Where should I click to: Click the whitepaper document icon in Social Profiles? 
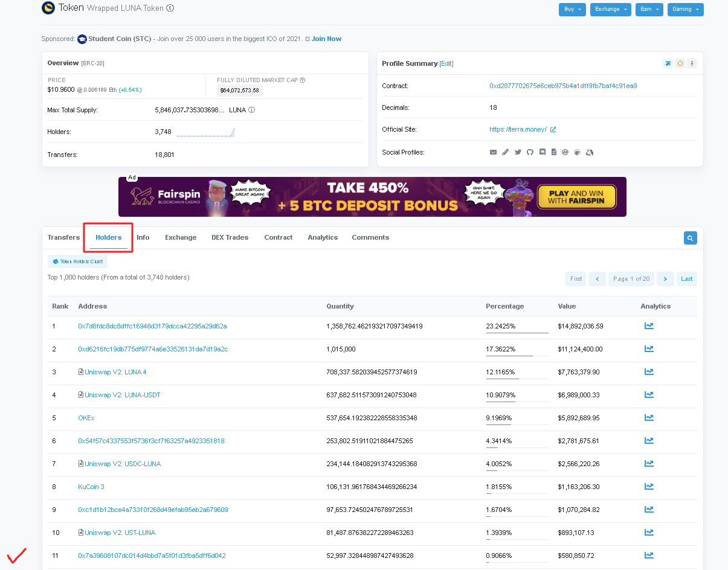coord(554,152)
